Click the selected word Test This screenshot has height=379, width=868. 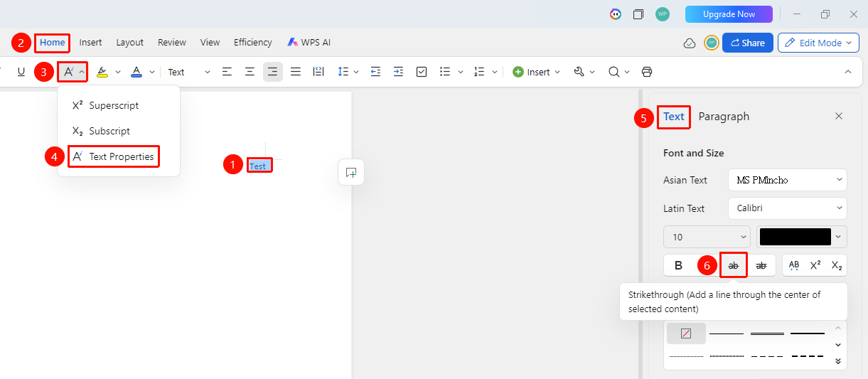(258, 166)
